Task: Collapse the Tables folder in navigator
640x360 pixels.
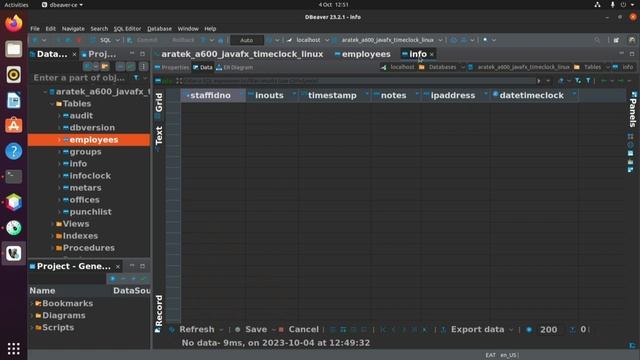Action: (x=52, y=104)
